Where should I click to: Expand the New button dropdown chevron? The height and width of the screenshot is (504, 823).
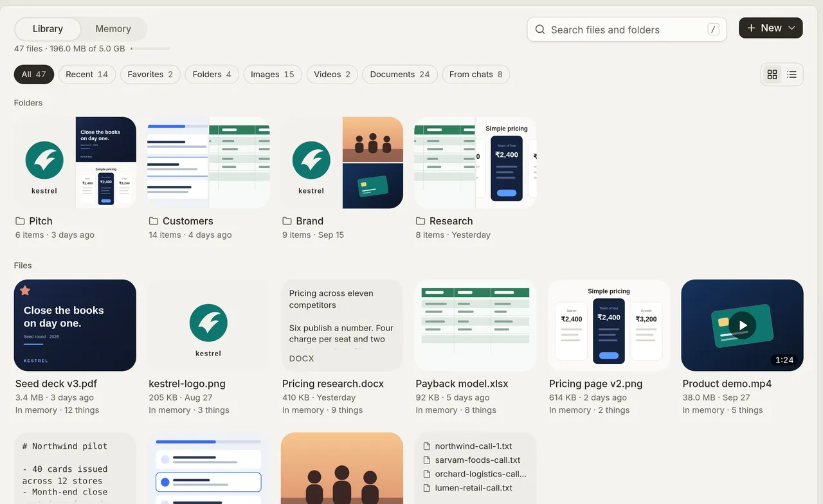point(791,28)
